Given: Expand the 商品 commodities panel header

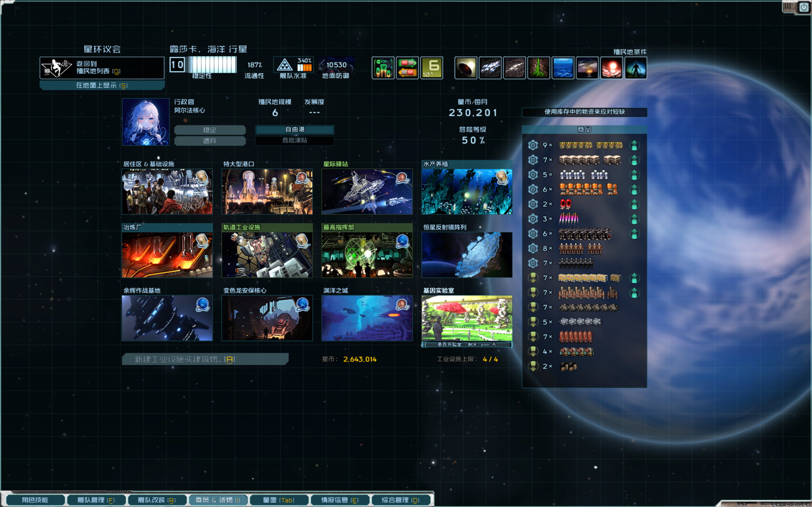Looking at the screenshot, I should [x=584, y=129].
